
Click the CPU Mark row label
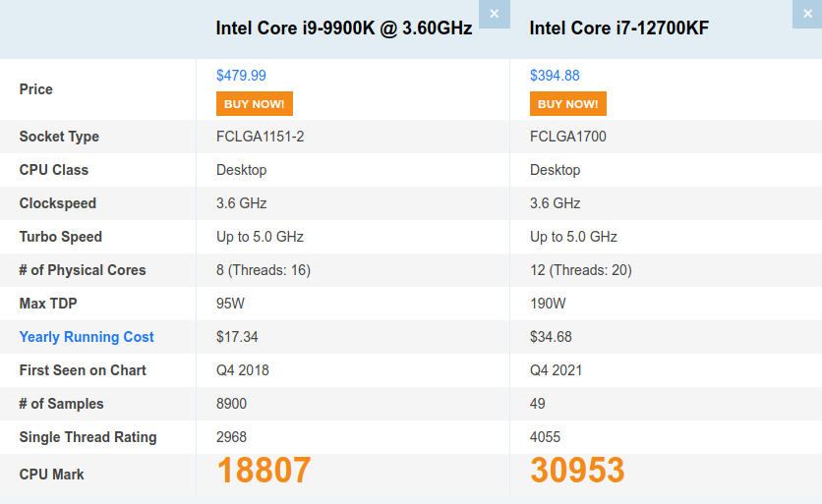[x=52, y=475]
